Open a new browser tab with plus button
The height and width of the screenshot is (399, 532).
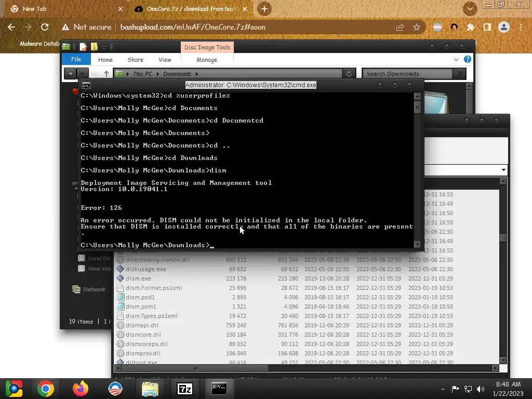264,9
